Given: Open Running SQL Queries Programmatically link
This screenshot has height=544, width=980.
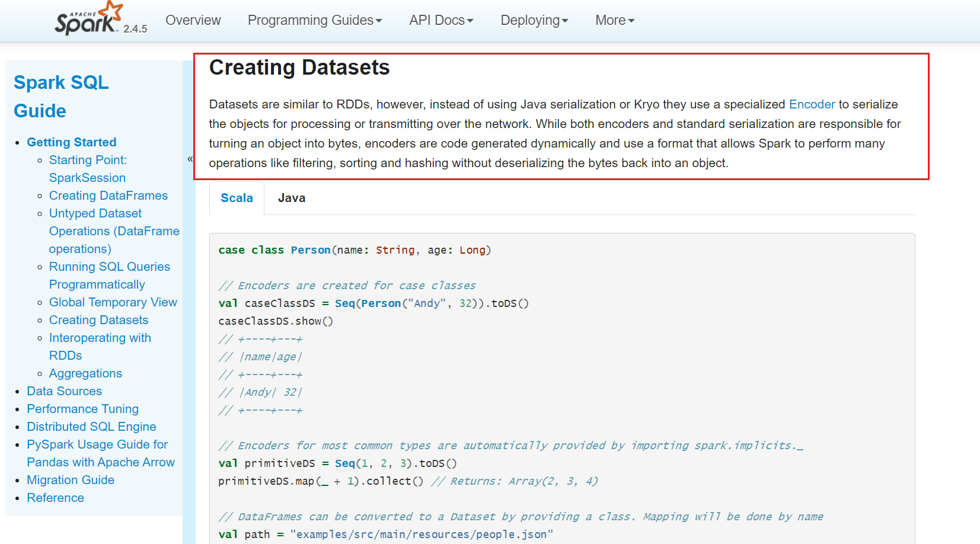Looking at the screenshot, I should 110,276.
